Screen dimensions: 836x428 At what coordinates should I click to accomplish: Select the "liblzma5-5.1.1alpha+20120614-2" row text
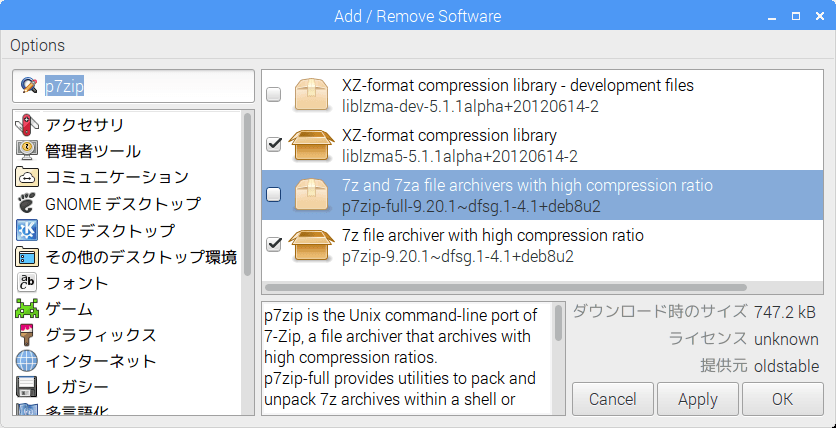(x=460, y=156)
